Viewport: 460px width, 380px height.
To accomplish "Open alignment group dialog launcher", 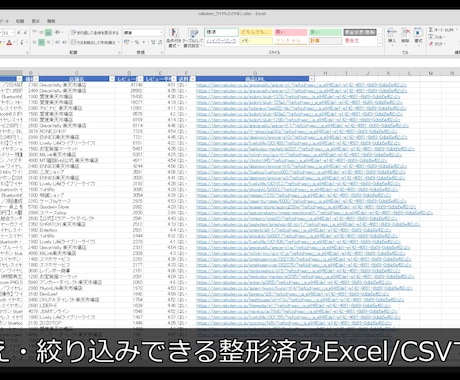I will point(119,52).
